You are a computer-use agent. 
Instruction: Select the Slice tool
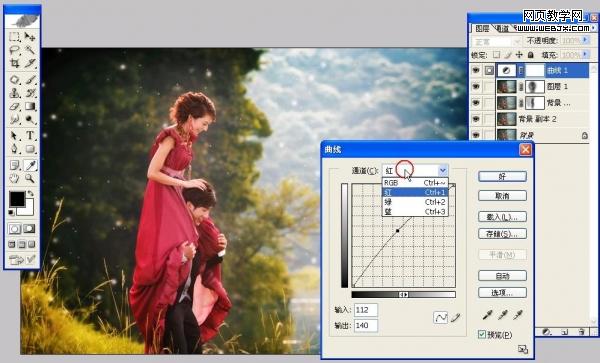[30, 63]
